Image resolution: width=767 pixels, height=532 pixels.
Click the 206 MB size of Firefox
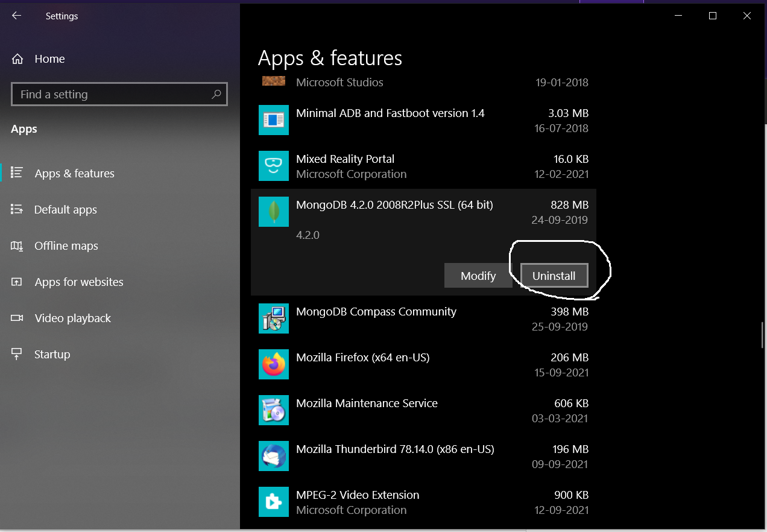pos(569,358)
